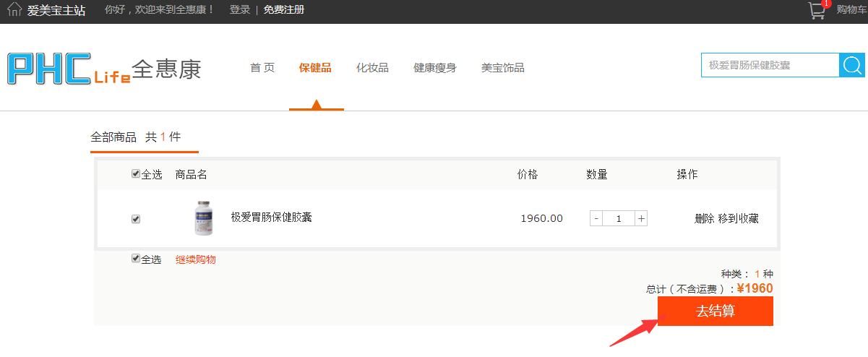Click 删除 to remove the item
Viewport: 868px width, 357px height.
pyautogui.click(x=705, y=219)
